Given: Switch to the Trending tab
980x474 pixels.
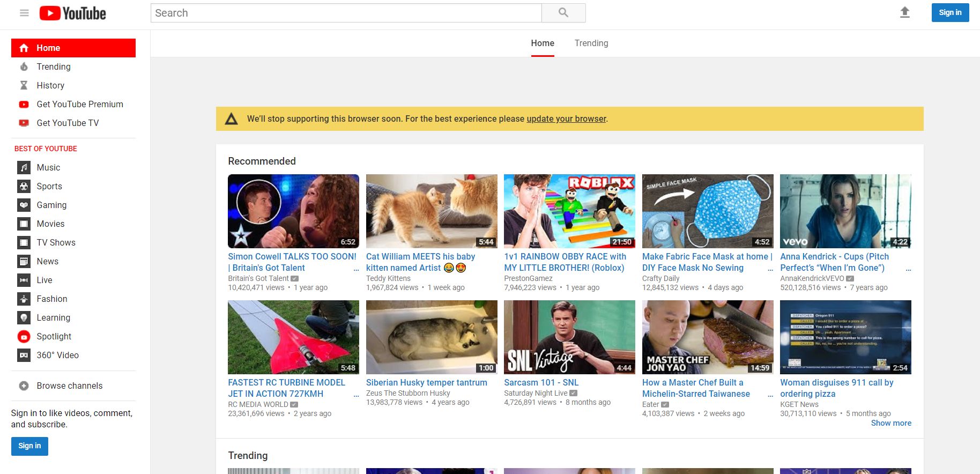Looking at the screenshot, I should pyautogui.click(x=591, y=43).
